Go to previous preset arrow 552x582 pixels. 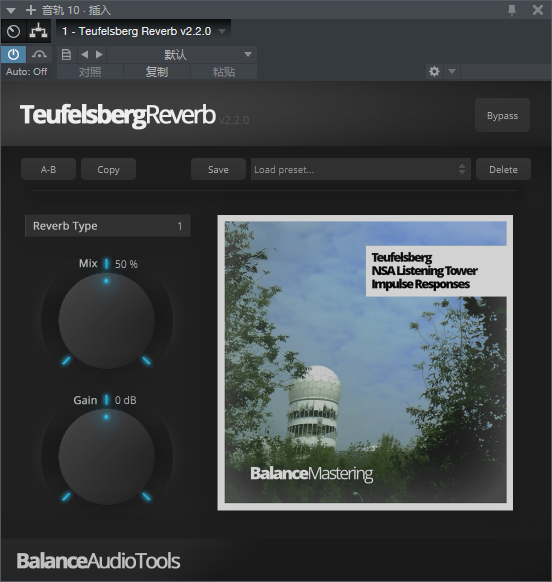pyautogui.click(x=85, y=55)
